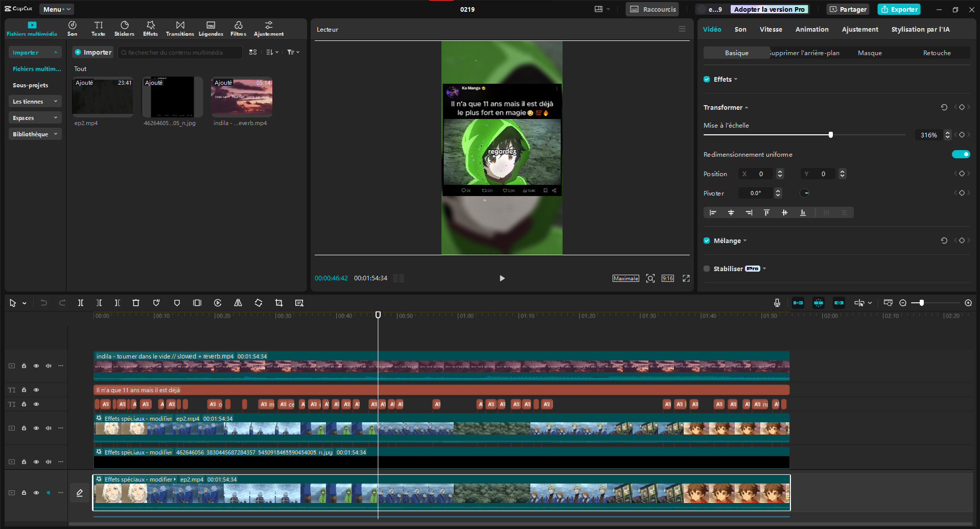Click the Raccourcis shortcuts button
The width and height of the screenshot is (980, 529).
click(x=652, y=9)
